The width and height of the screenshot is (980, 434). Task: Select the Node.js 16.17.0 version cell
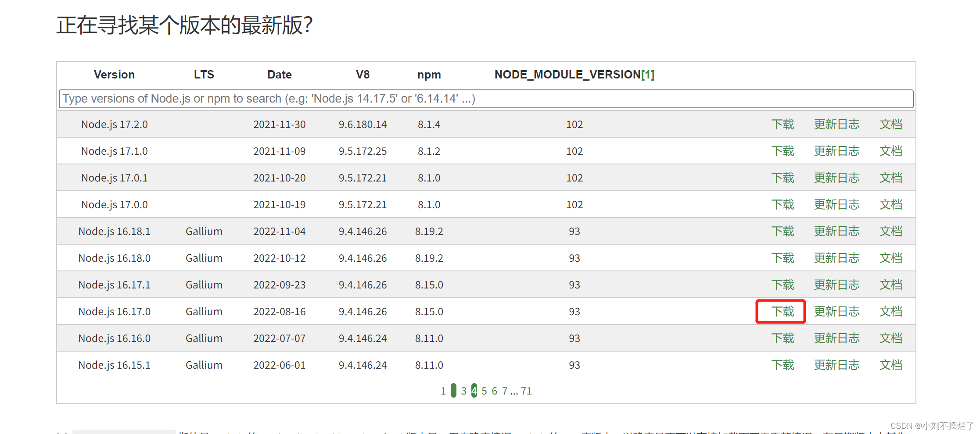(114, 312)
